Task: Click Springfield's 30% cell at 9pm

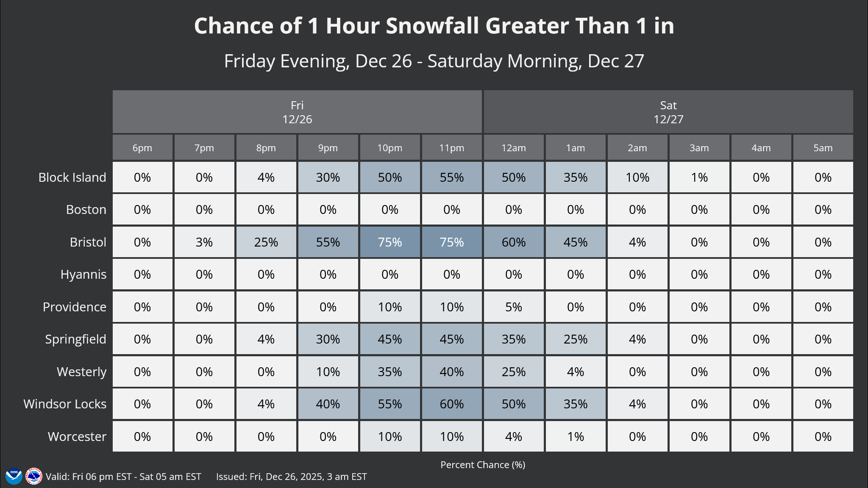Action: (x=328, y=339)
